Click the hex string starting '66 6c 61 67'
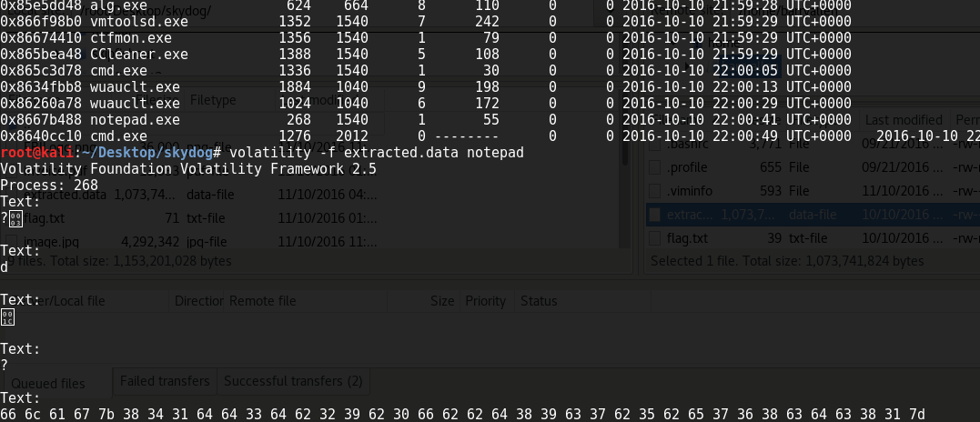This screenshot has height=422, width=980. click(462, 414)
